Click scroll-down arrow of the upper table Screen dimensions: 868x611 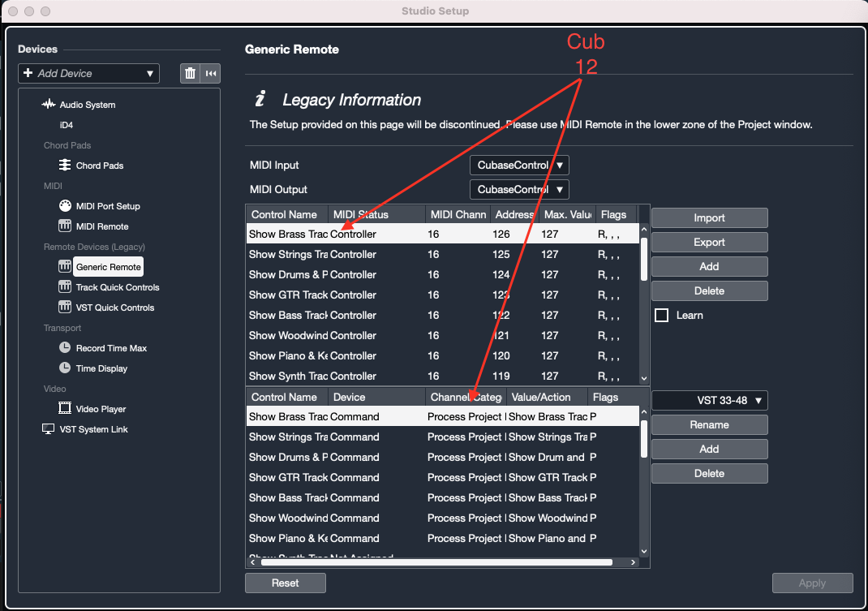click(x=644, y=378)
